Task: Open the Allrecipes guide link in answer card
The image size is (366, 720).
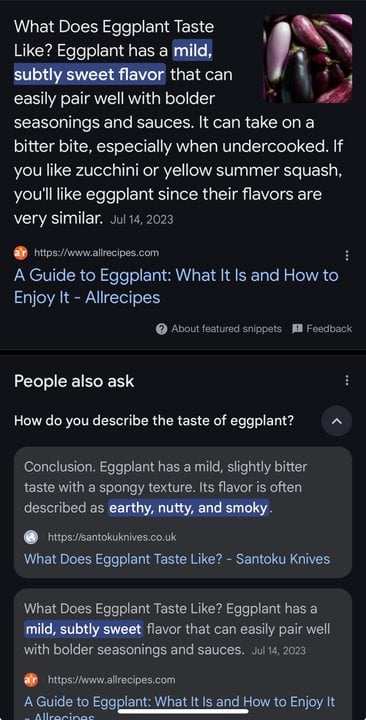Action: [180, 708]
